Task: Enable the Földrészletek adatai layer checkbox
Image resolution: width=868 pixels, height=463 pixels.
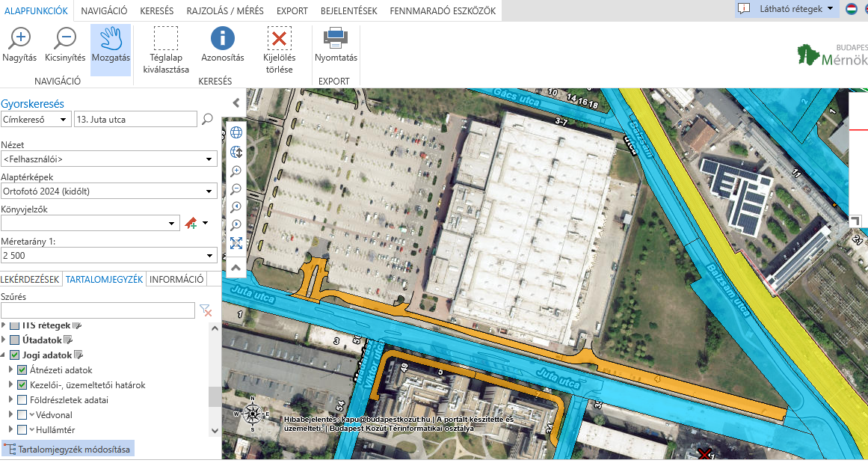Action: (22, 400)
